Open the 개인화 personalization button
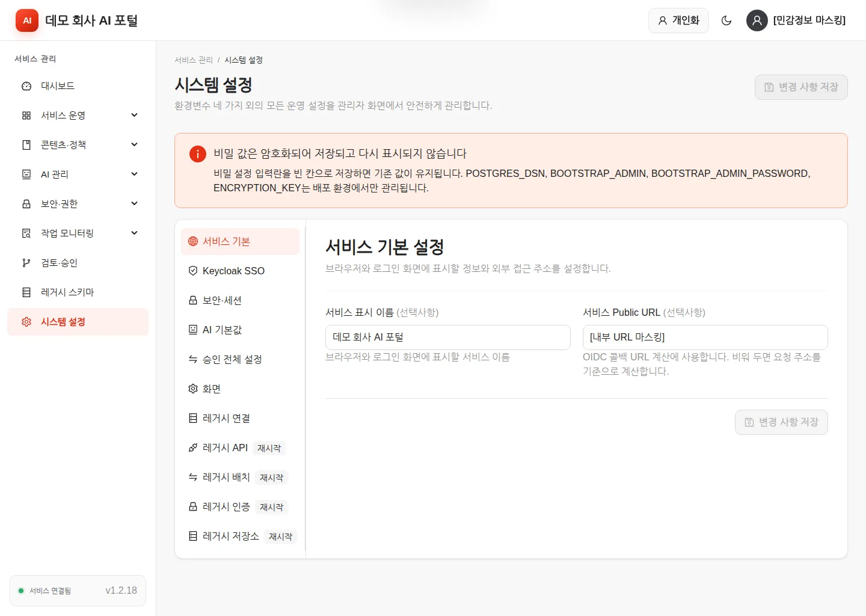The image size is (866, 616). (x=678, y=20)
